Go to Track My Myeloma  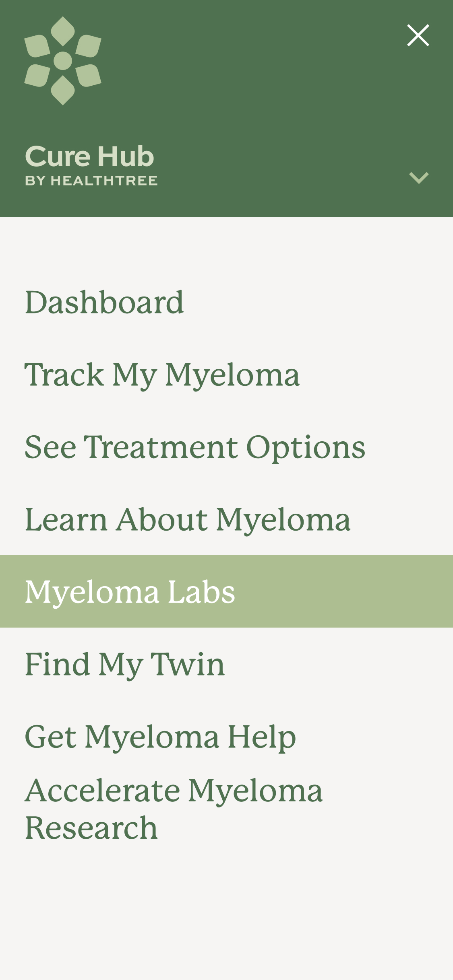(162, 375)
